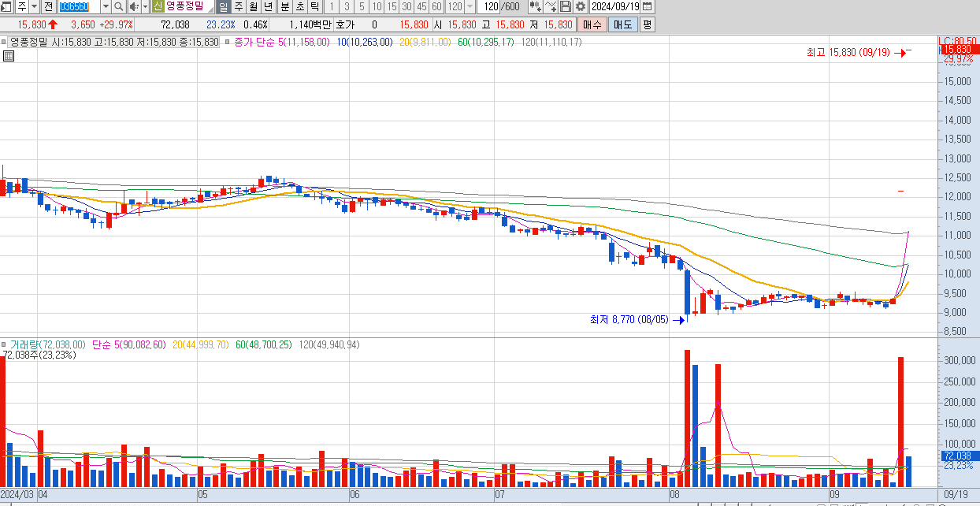Click the green 60-day MA legend 60(10,295,17)
980x506 pixels.
click(x=485, y=42)
